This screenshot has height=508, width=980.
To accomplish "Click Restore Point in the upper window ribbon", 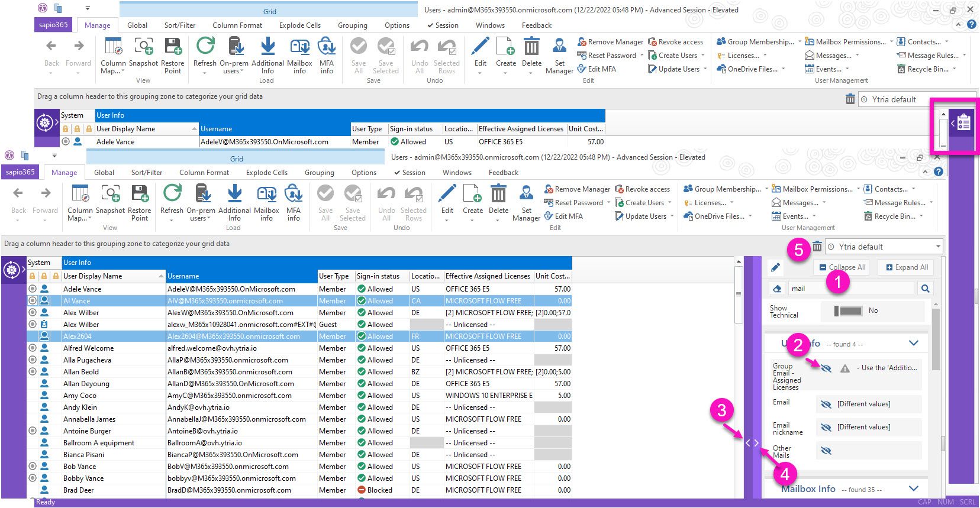I will (173, 56).
